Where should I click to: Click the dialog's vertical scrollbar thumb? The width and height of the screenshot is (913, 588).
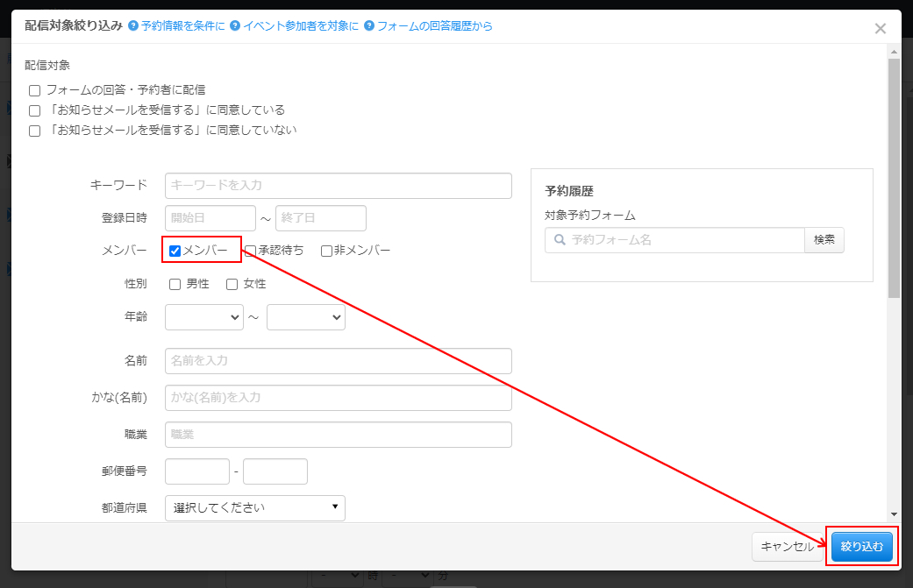894,175
